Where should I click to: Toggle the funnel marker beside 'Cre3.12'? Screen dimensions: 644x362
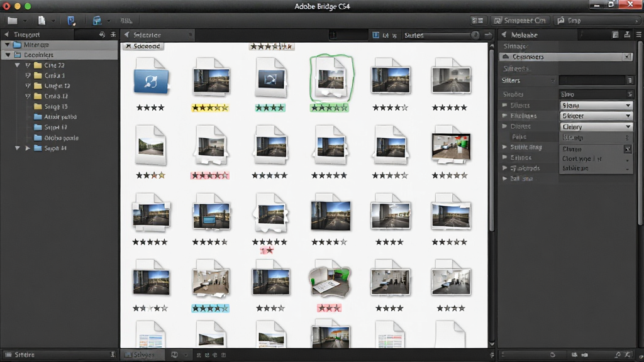click(x=28, y=96)
